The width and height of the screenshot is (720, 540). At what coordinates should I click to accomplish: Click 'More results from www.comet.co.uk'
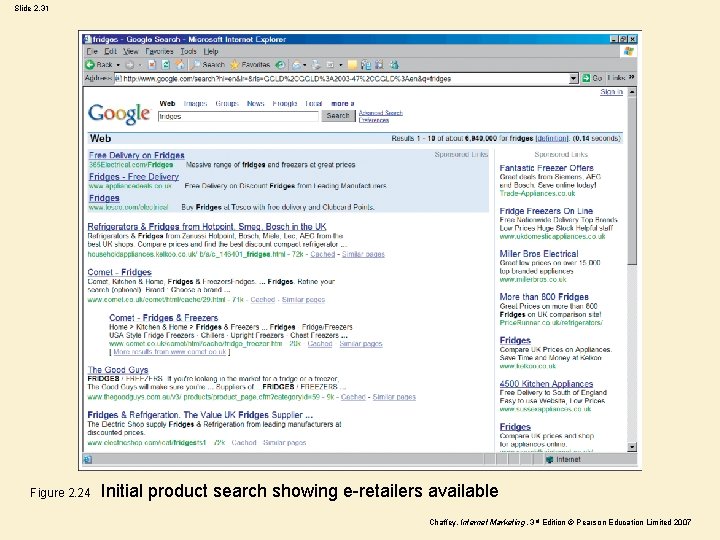click(x=170, y=352)
